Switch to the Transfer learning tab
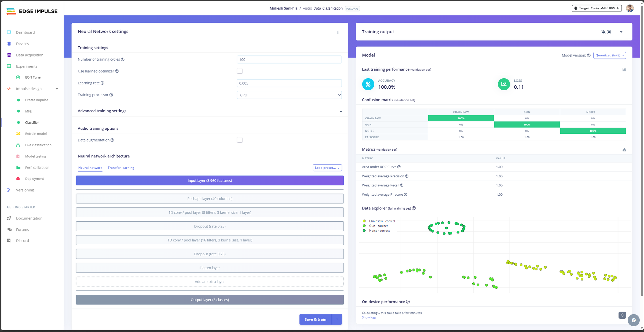Screen dimensions: 644x332 [121, 168]
